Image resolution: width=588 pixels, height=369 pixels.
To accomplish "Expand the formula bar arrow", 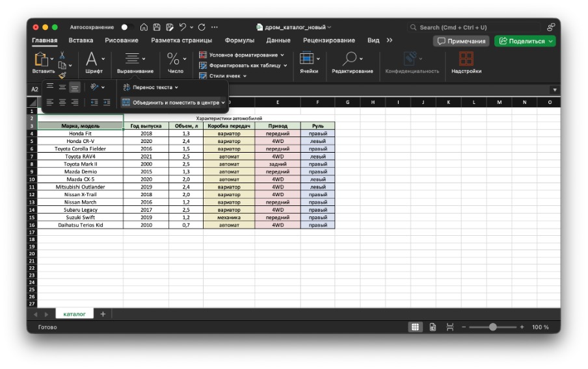I will click(x=555, y=90).
